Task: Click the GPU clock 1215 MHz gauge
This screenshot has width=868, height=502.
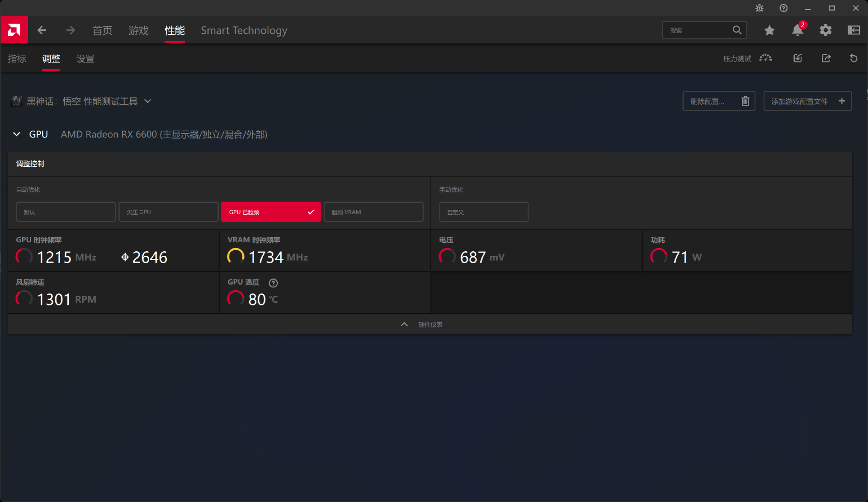Action: pyautogui.click(x=24, y=257)
